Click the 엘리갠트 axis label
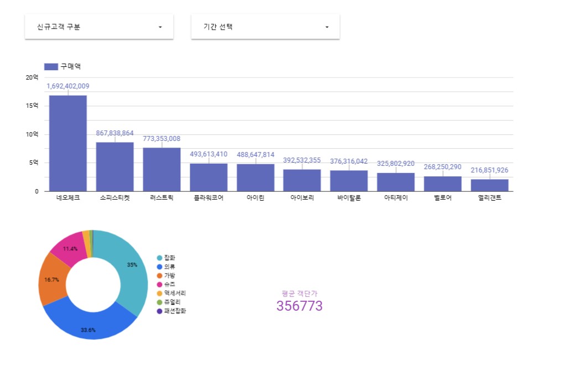The width and height of the screenshot is (588, 366). [x=490, y=197]
